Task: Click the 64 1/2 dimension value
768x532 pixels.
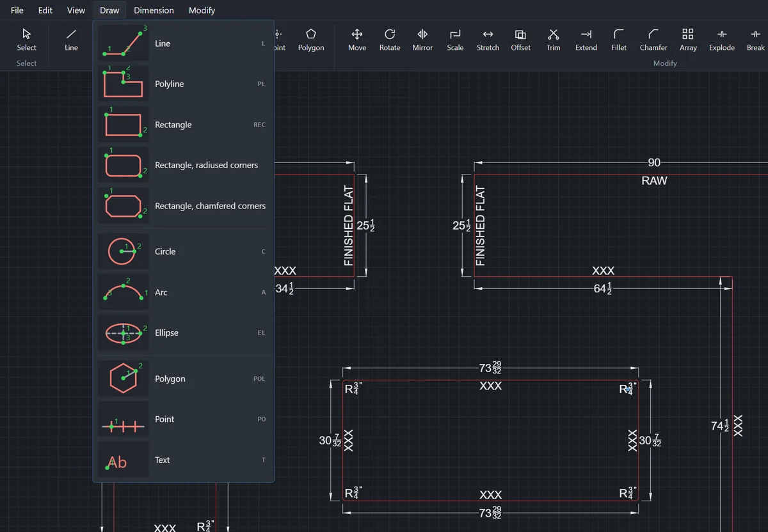Action: 603,288
